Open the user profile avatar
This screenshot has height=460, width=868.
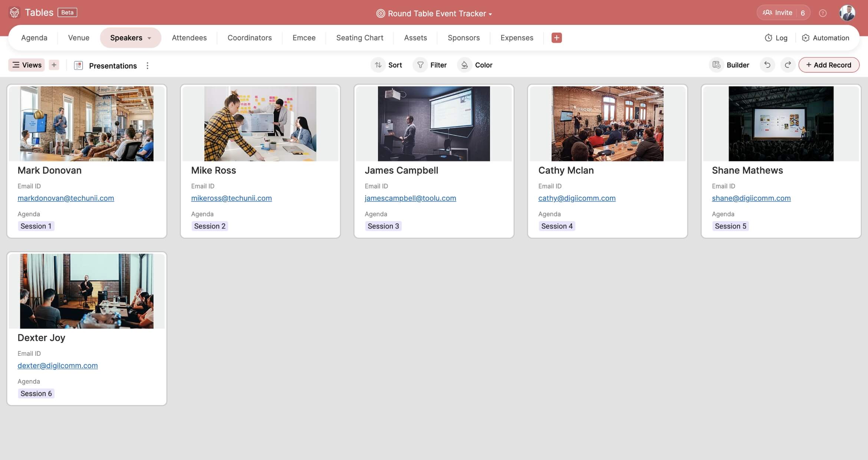847,13
